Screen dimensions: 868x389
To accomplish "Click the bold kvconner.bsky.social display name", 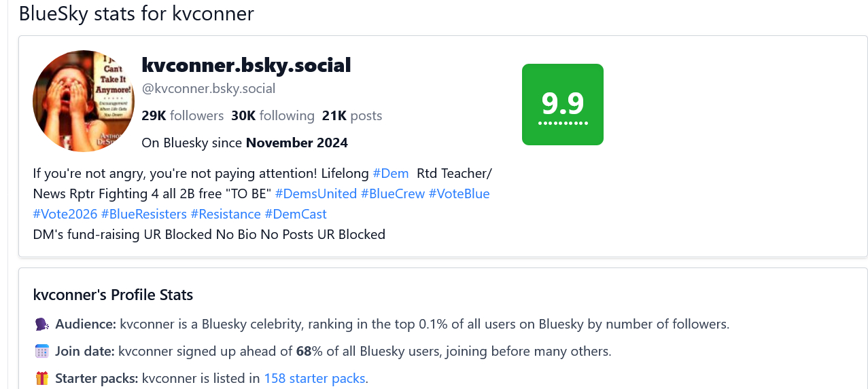I will tap(246, 65).
